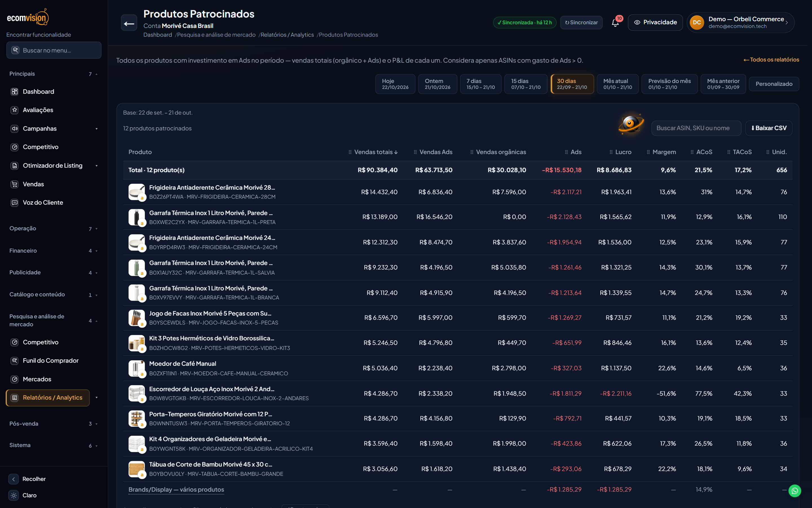This screenshot has height=508, width=812.
Task: Click the DC account avatar
Action: pyautogui.click(x=697, y=23)
